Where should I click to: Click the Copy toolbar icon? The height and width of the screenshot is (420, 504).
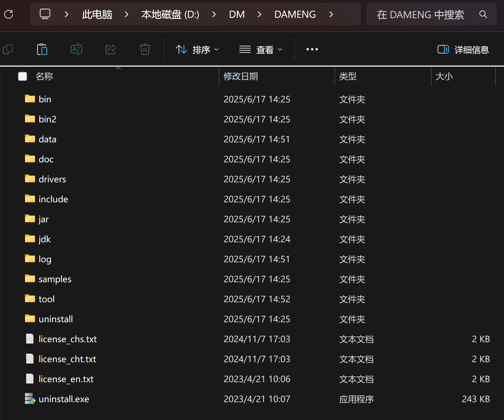[8, 49]
